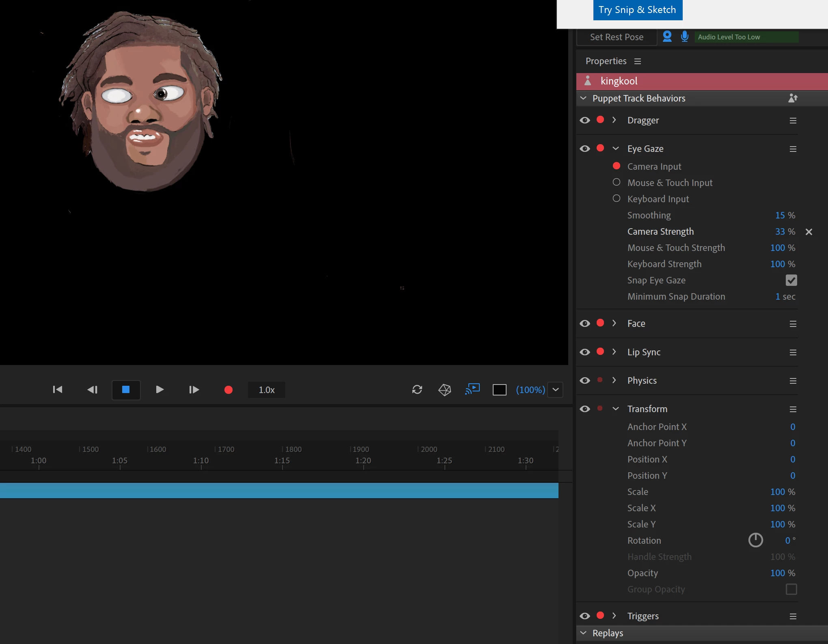Click the background color rectangle icon

click(499, 390)
